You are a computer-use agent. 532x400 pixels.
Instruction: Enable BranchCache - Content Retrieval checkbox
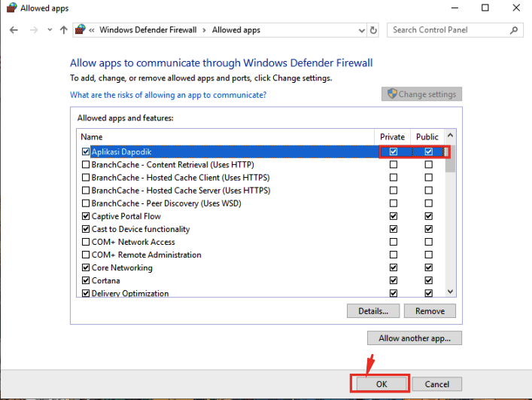click(x=86, y=164)
